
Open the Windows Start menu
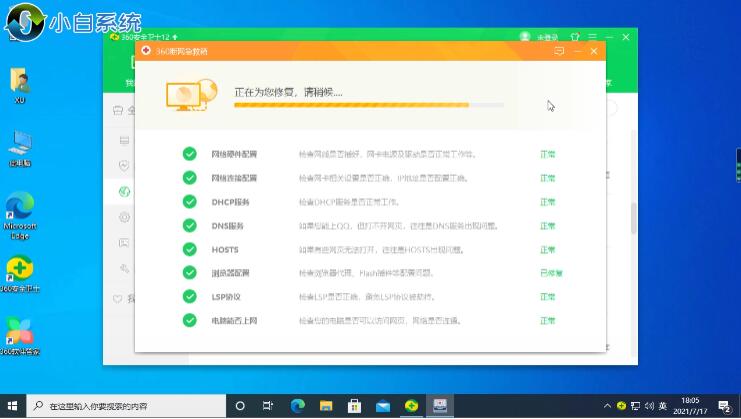(12, 406)
